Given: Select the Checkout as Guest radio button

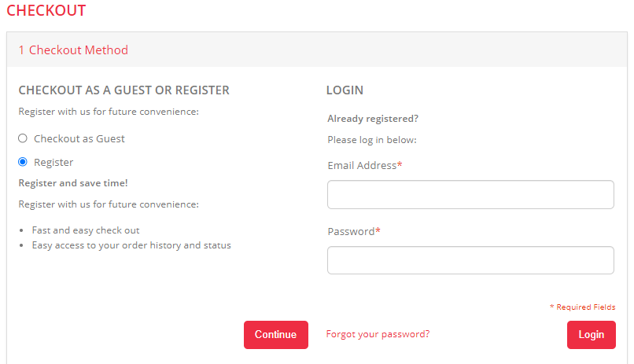Looking at the screenshot, I should 23,138.
